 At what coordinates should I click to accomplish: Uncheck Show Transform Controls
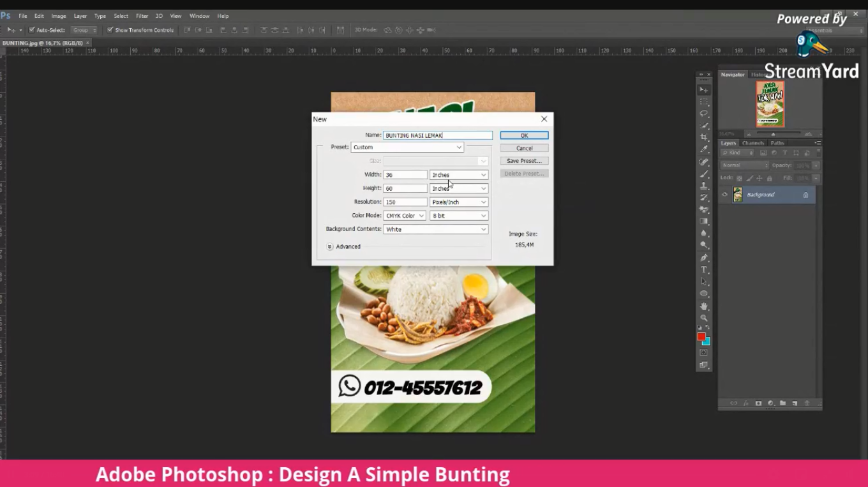[x=110, y=30]
